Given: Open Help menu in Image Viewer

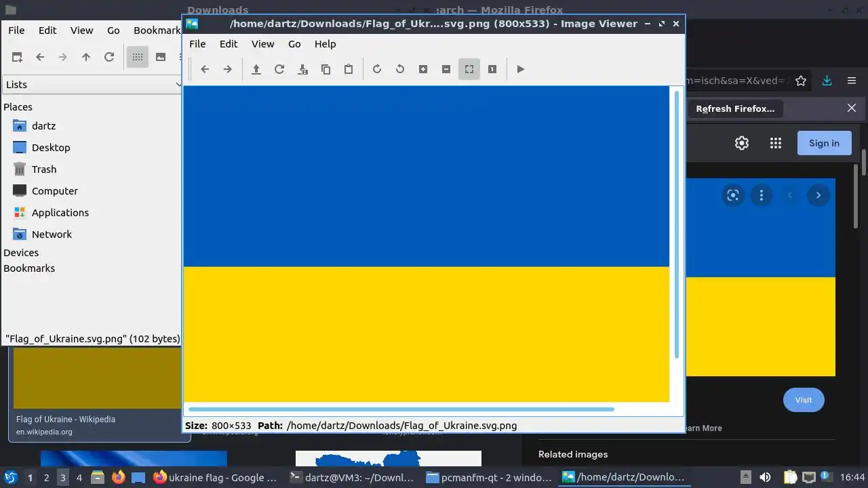Looking at the screenshot, I should point(325,43).
